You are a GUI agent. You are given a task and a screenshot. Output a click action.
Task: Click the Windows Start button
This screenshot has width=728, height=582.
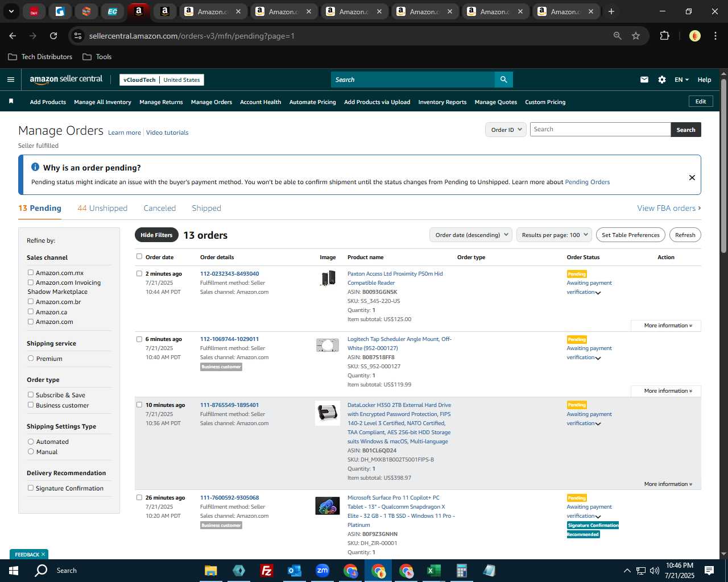[14, 571]
